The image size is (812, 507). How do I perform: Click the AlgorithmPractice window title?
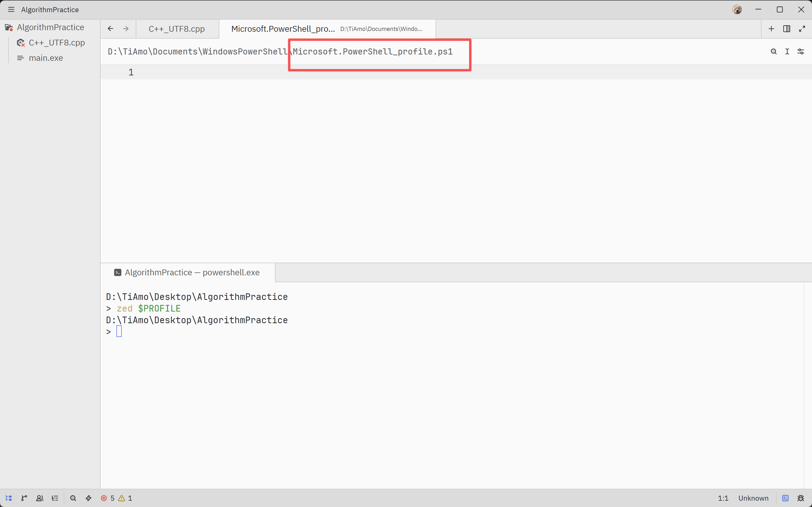pyautogui.click(x=50, y=10)
